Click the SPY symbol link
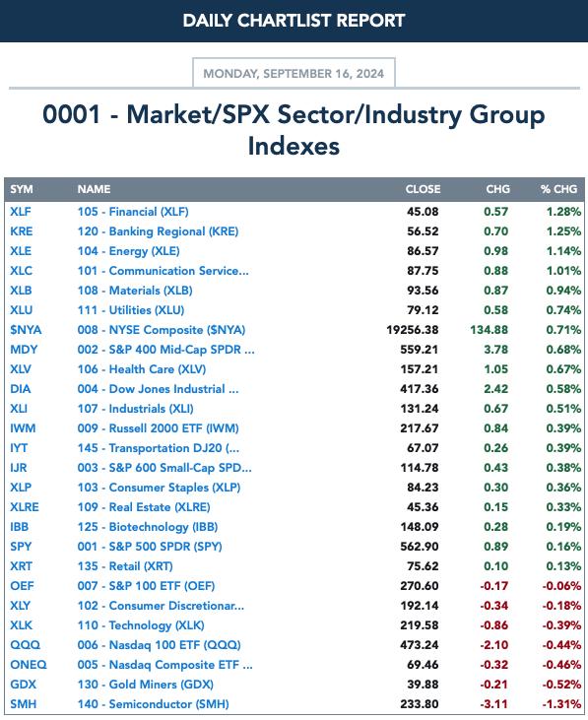Viewport: 588px width, 720px height. click(21, 547)
